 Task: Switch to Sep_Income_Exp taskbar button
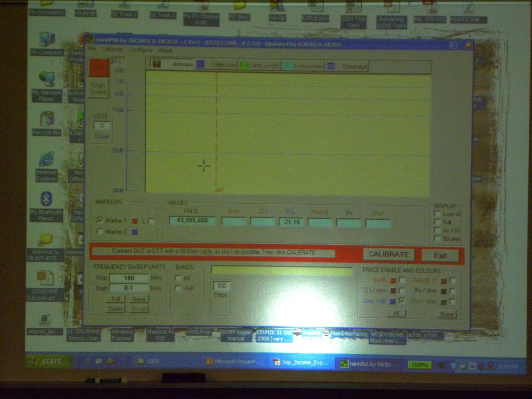point(301,362)
